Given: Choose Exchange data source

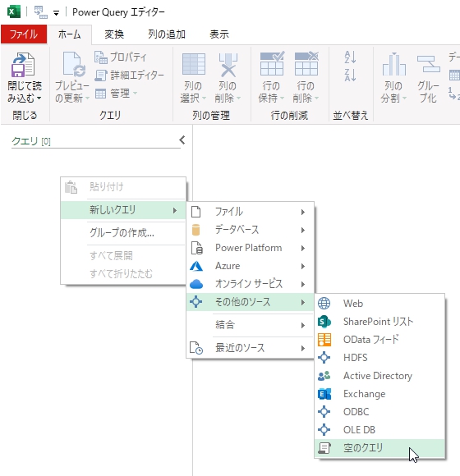Looking at the screenshot, I should tap(379, 394).
